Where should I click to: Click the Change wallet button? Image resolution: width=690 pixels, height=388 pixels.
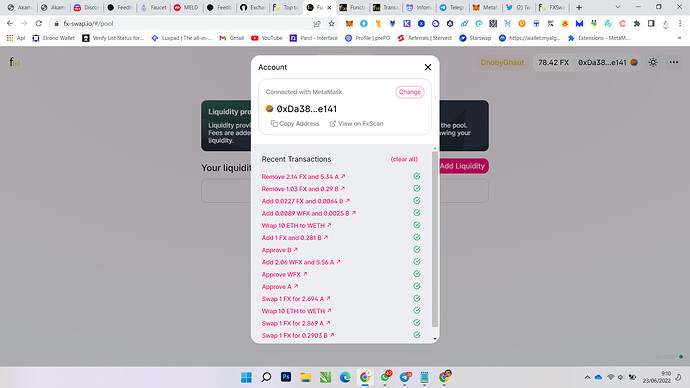point(410,92)
